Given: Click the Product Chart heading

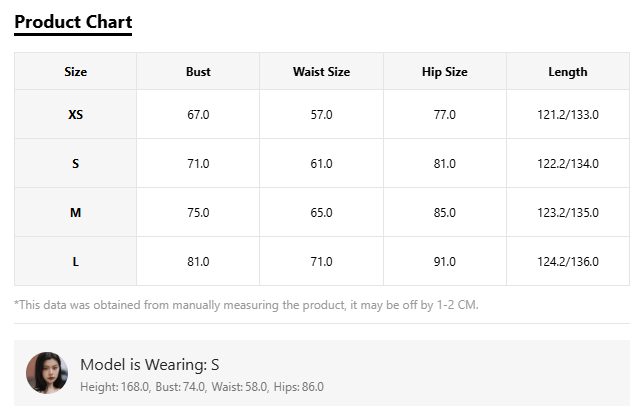Looking at the screenshot, I should pos(73,22).
